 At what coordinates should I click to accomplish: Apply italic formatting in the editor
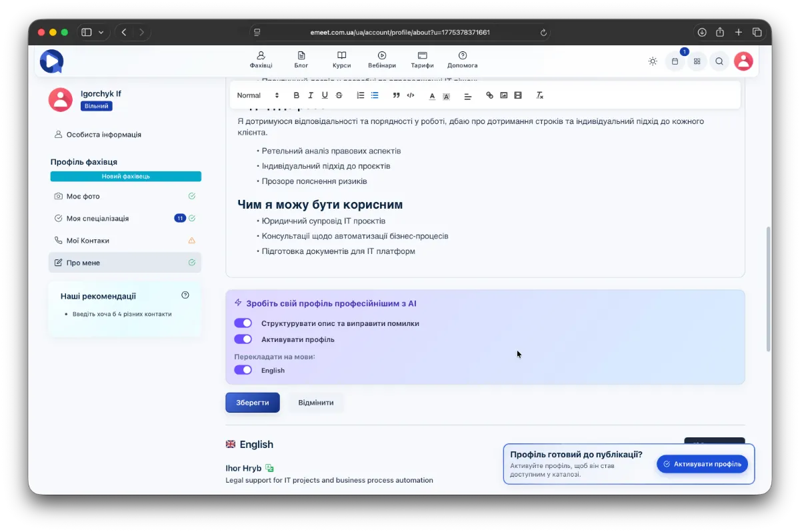pos(311,95)
